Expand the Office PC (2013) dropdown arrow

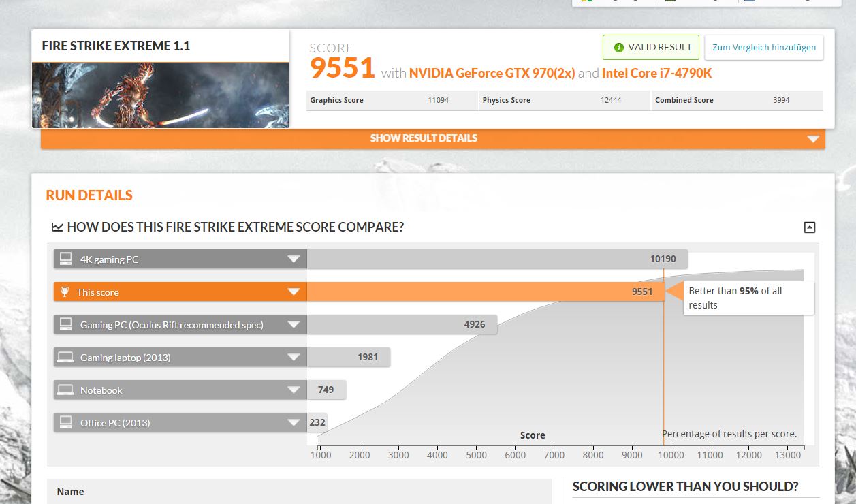pos(294,423)
